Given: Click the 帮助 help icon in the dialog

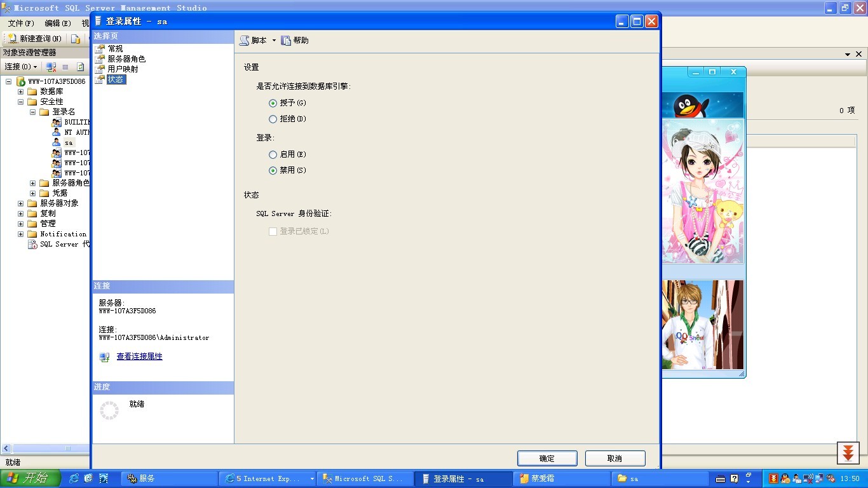Looking at the screenshot, I should click(x=286, y=41).
